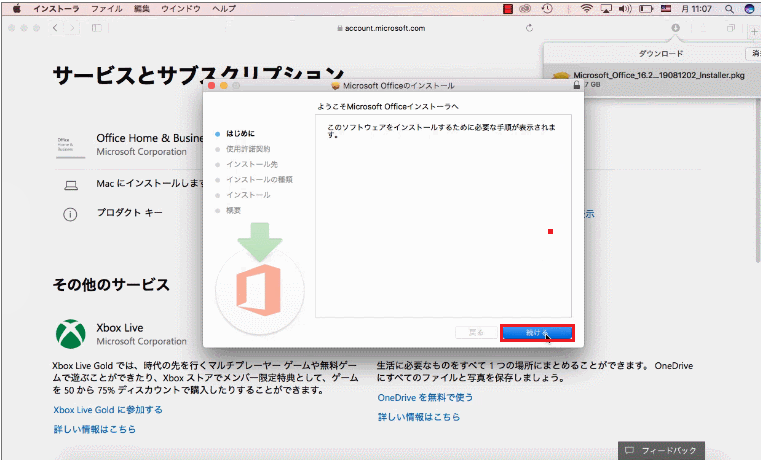Viewport: 761px width, 460px height.
Task: Open Spotlight search magnifier
Action: click(729, 9)
